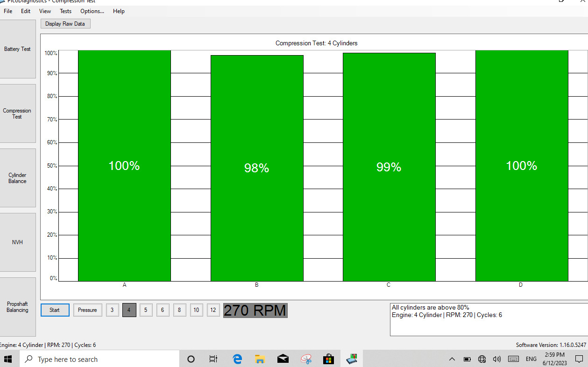Screen dimensions: 588x367
Task: Show hidden system tray icons
Action: click(452, 359)
